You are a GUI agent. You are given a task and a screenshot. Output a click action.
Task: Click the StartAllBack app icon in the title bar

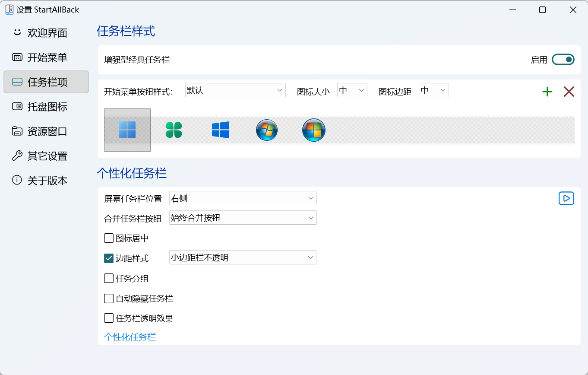click(x=9, y=10)
